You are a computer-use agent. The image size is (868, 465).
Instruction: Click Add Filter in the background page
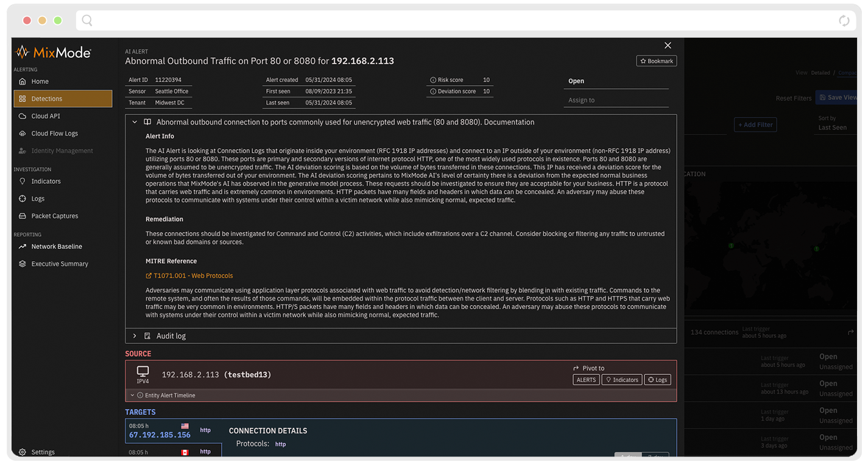[x=755, y=125]
